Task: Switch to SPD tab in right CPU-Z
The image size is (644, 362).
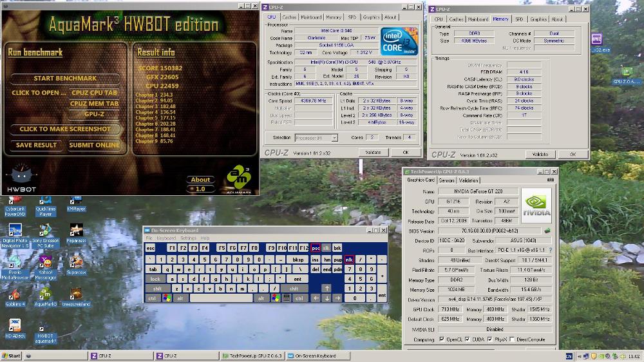Action: tap(519, 19)
